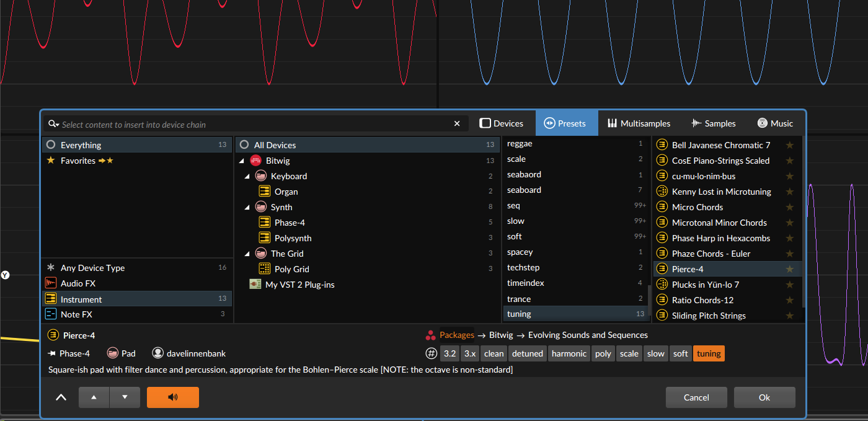Click the Packages link in preset info
Viewport: 868px width, 421px height.
457,335
